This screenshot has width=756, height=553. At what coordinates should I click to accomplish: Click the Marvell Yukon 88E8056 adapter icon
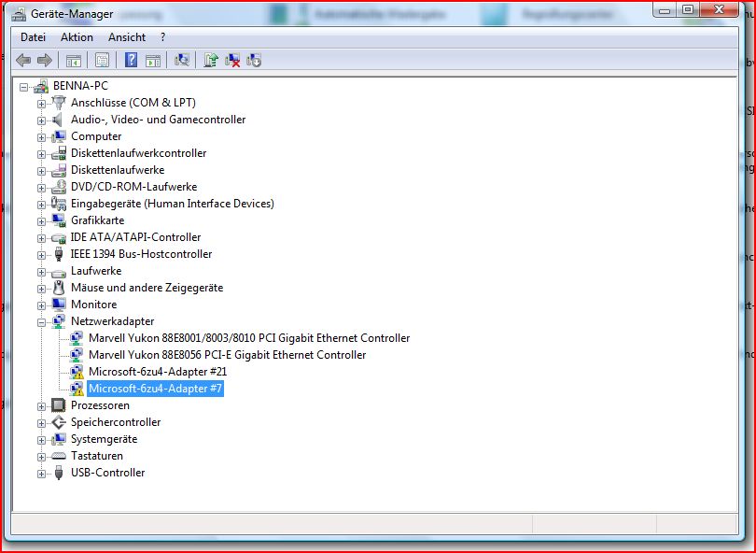coord(77,355)
